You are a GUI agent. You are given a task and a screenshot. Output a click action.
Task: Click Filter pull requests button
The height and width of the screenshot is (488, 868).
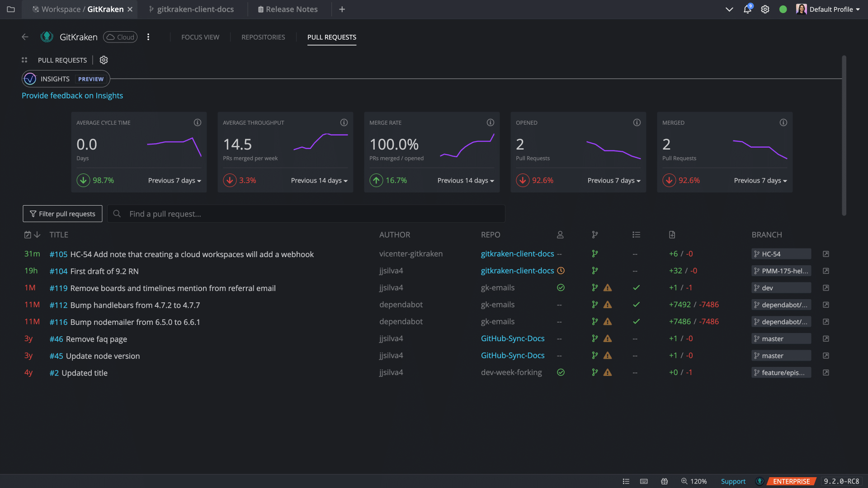point(62,214)
